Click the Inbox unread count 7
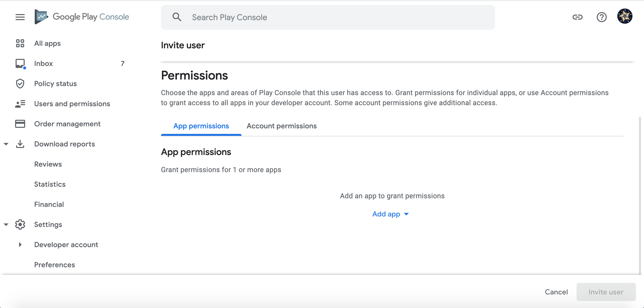The image size is (644, 308). pyautogui.click(x=123, y=63)
